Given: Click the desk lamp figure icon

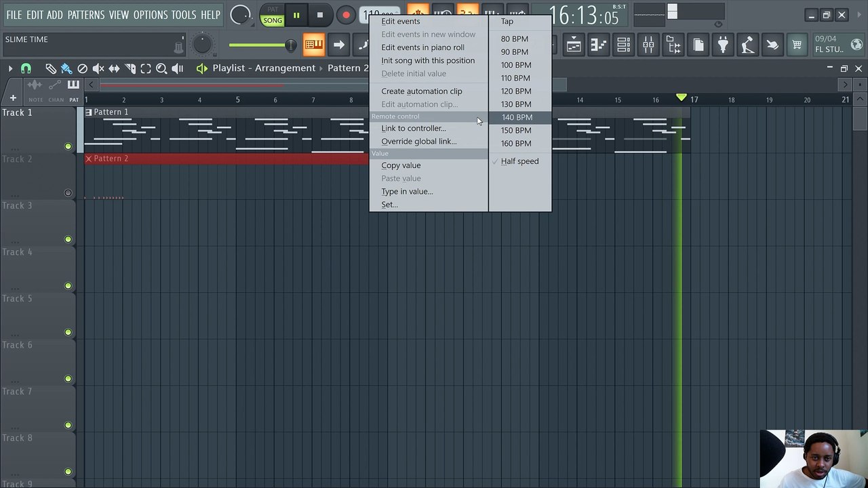Looking at the screenshot, I should (747, 45).
